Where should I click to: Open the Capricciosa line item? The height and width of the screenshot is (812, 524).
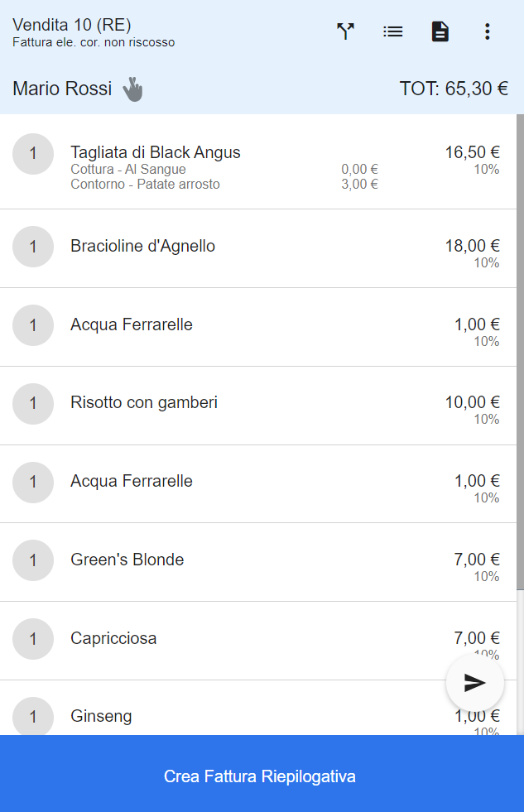pyautogui.click(x=258, y=641)
